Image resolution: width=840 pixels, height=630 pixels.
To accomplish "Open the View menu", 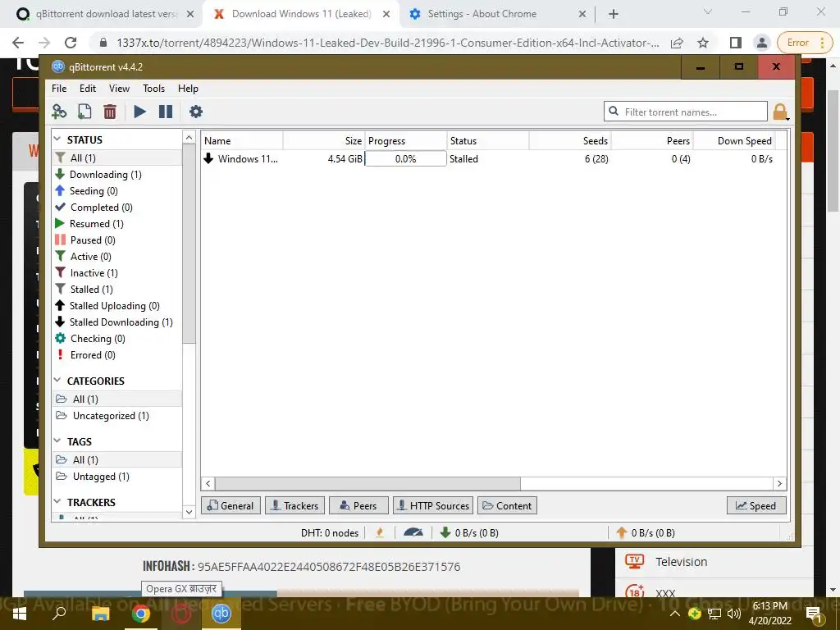I will [119, 89].
